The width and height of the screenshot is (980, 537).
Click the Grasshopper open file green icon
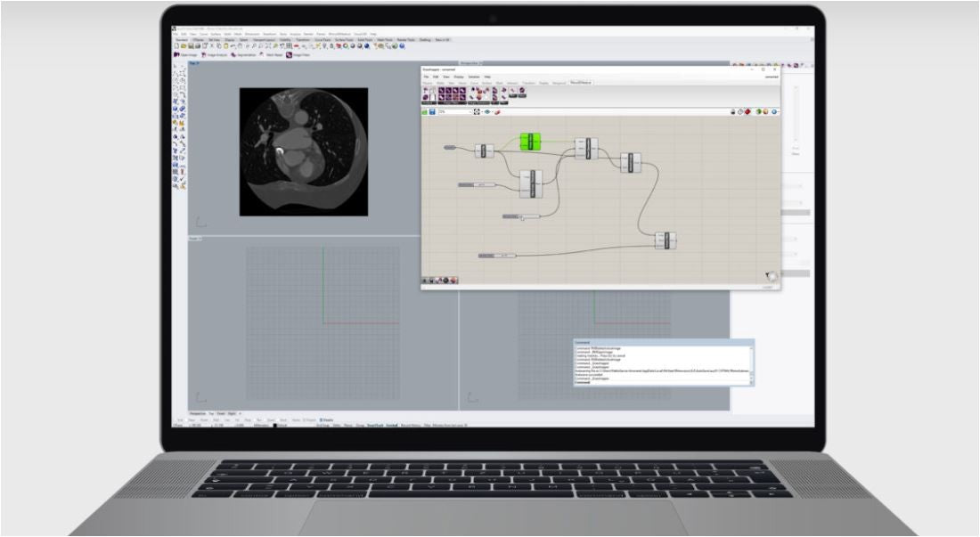tap(424, 111)
